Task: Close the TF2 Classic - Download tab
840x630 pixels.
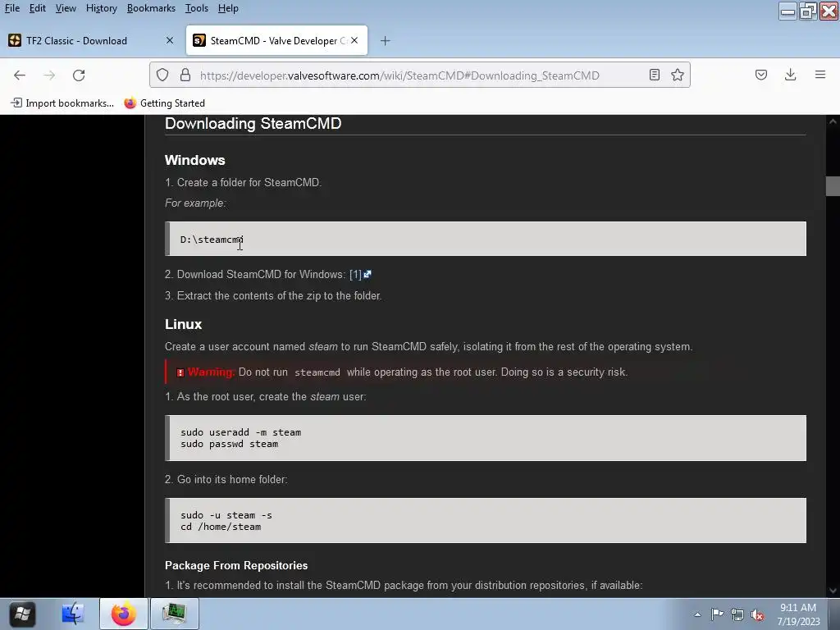Action: point(170,41)
